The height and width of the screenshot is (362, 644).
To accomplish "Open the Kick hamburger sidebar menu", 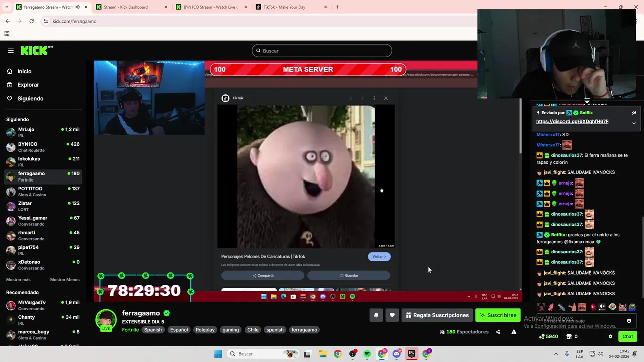I will click(11, 51).
